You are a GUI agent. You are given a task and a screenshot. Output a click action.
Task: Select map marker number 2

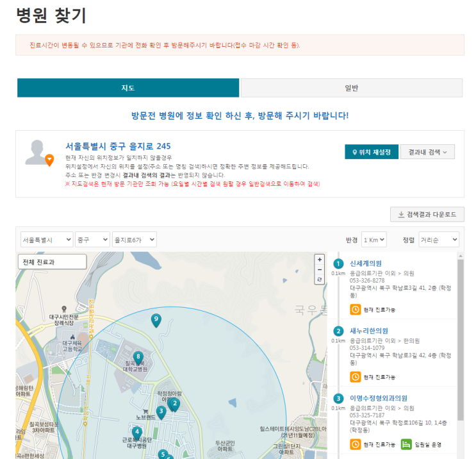pos(175,405)
